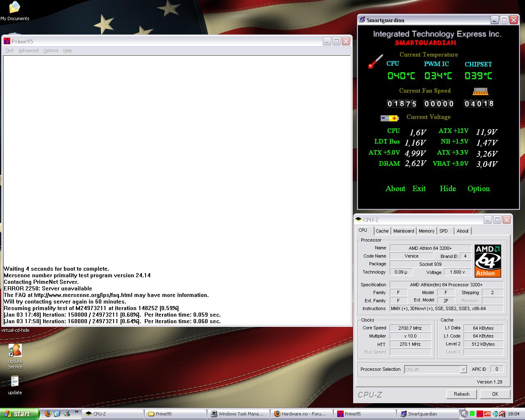Switch to CPU-Z taskbar button
525x420 pixels.
click(x=113, y=414)
